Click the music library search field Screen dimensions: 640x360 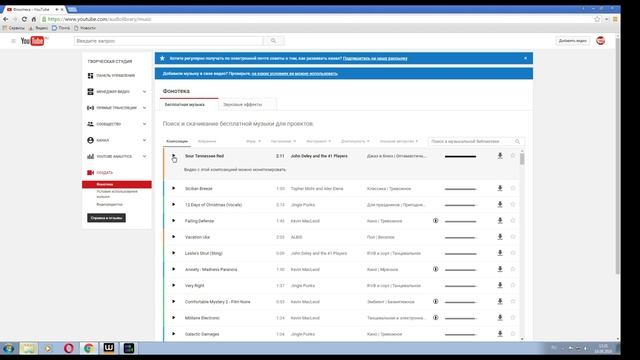472,141
